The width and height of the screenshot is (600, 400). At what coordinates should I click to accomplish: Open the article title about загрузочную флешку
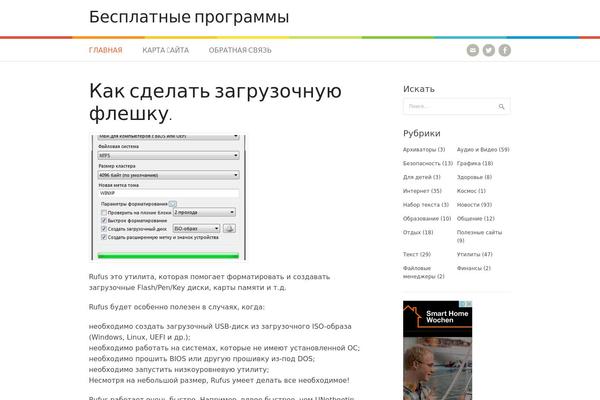215,102
